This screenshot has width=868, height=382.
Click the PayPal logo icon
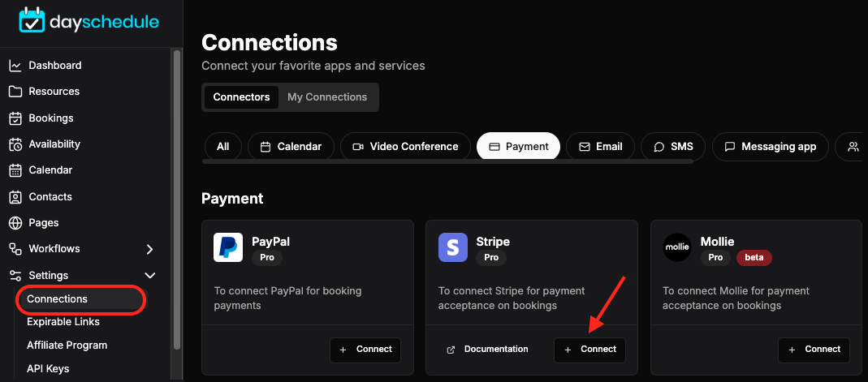[228, 247]
